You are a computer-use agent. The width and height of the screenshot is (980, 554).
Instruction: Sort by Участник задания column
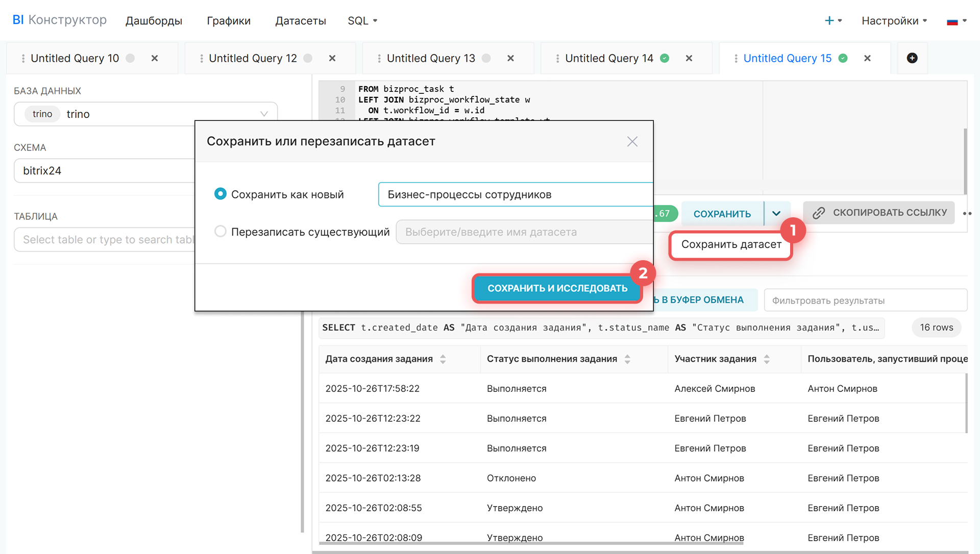coord(766,359)
